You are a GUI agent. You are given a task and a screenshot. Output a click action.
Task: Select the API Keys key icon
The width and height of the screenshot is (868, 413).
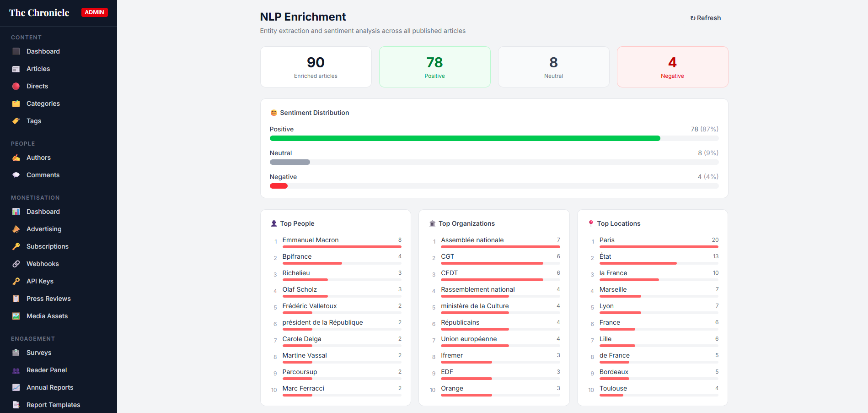(16, 281)
